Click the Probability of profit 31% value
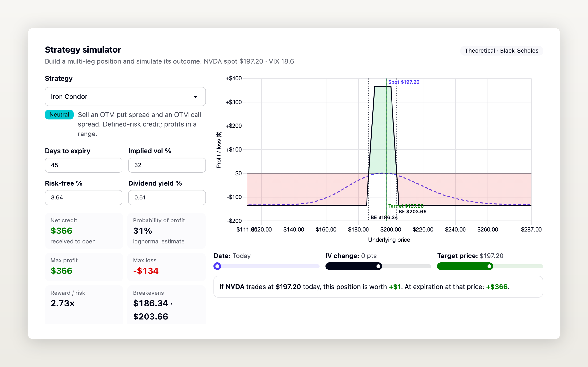 [143, 231]
